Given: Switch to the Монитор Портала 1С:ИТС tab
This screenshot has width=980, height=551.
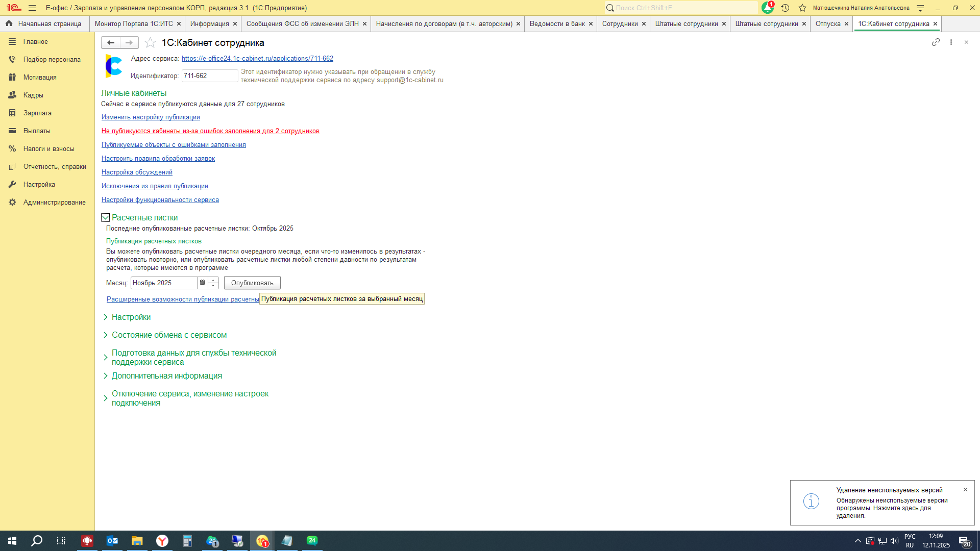Looking at the screenshot, I should (x=134, y=24).
